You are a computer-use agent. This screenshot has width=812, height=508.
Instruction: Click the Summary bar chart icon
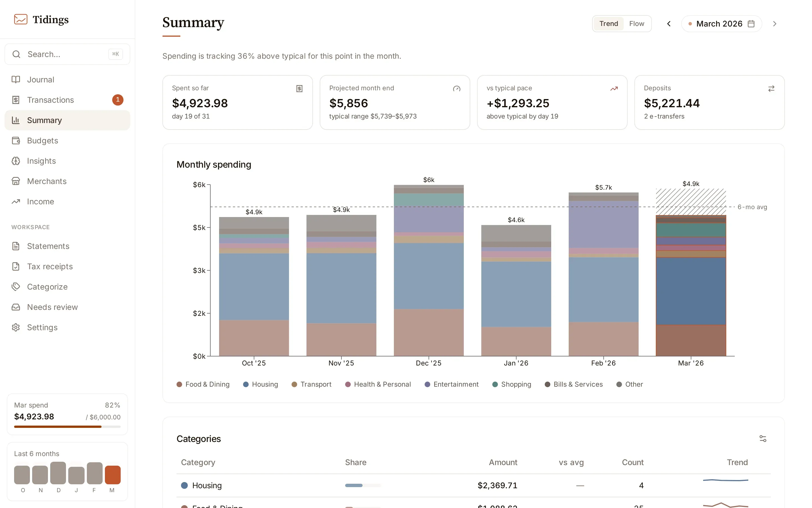(16, 120)
